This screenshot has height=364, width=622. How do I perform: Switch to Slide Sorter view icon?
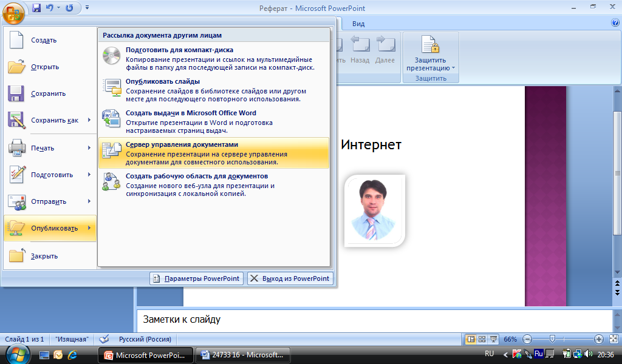click(482, 339)
